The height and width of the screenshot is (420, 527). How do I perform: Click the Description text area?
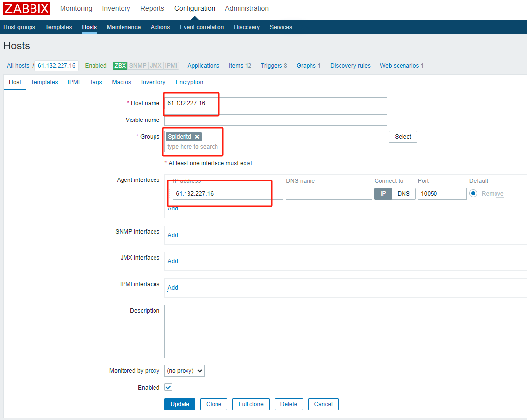[276, 331]
